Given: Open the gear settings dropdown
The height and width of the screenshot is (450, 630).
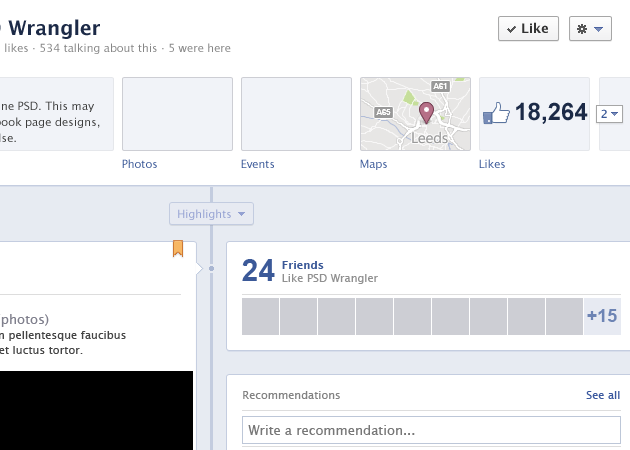Looking at the screenshot, I should (590, 29).
